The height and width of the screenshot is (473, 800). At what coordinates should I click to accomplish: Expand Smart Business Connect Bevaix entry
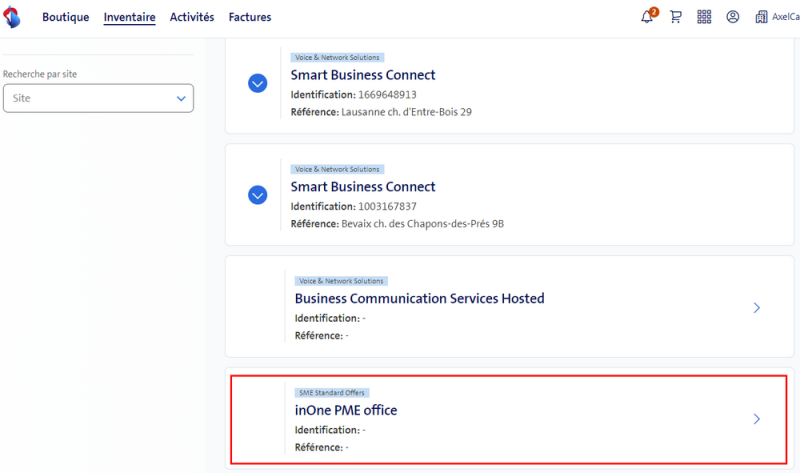pyautogui.click(x=257, y=195)
